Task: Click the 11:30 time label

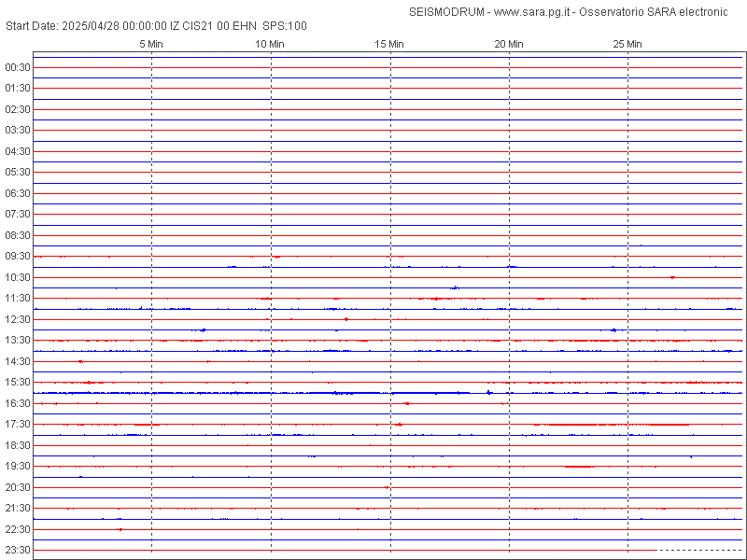Action: point(18,298)
